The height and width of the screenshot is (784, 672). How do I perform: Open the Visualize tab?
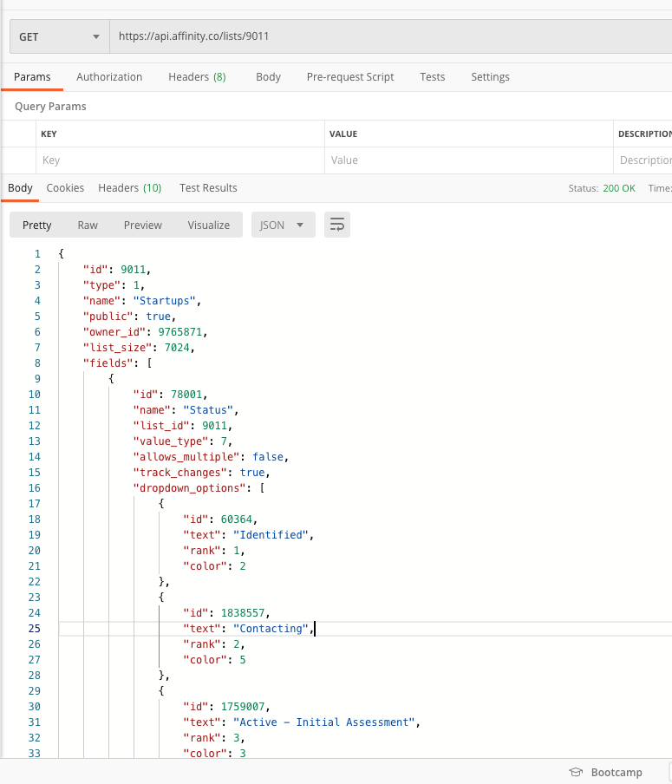[208, 225]
